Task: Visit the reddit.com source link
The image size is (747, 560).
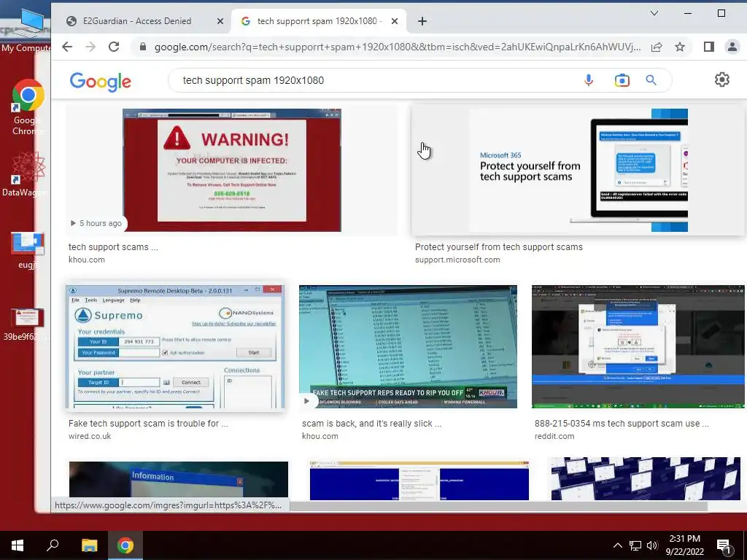Action: point(554,436)
